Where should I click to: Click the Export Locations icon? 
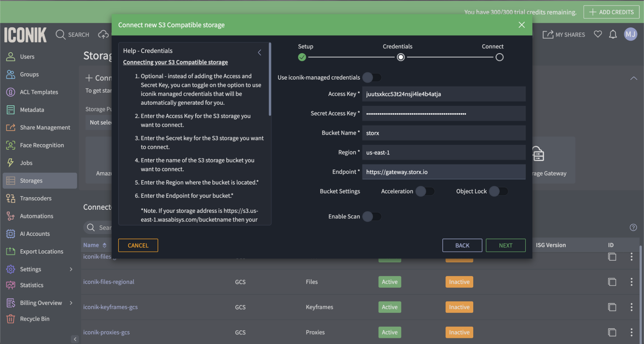(x=11, y=252)
